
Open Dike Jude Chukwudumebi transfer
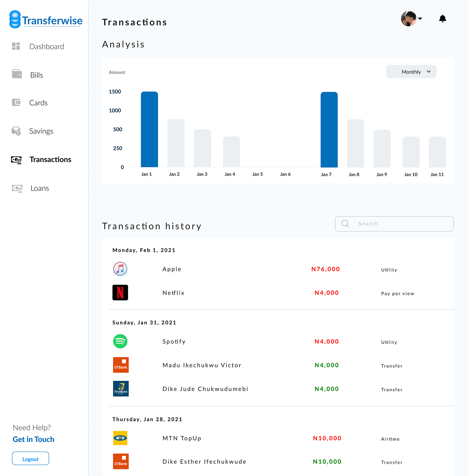pos(205,389)
